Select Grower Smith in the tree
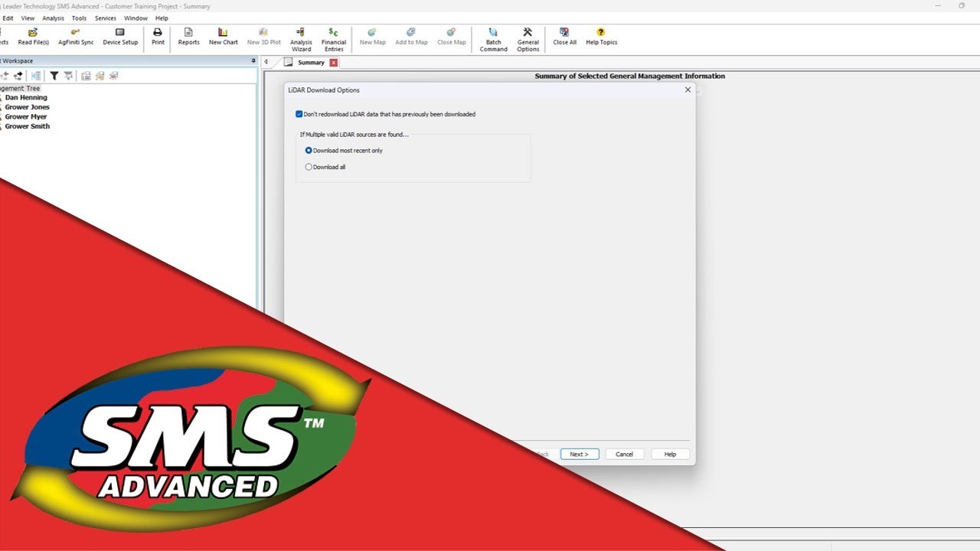Screen dimensions: 980x551 point(27,126)
